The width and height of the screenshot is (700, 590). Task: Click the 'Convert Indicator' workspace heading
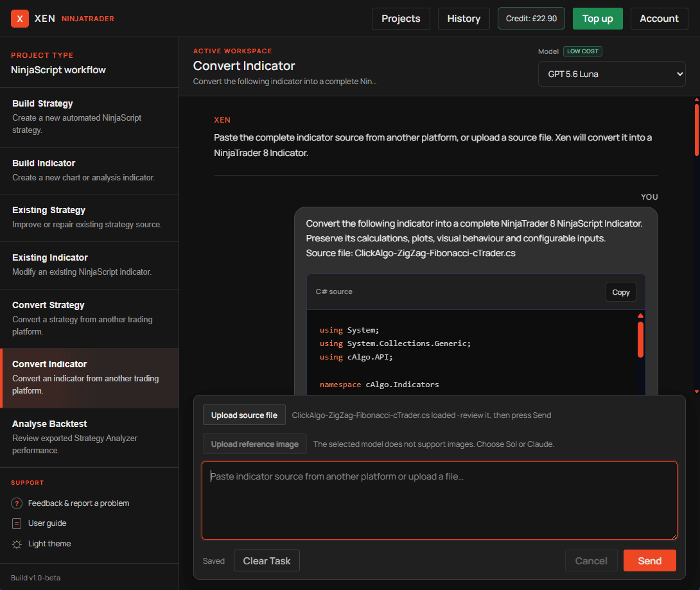pos(244,66)
